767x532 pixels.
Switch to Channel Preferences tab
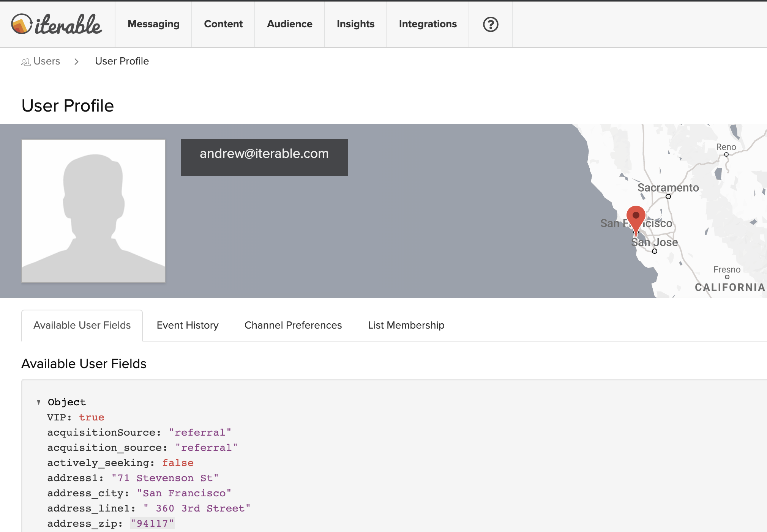click(x=293, y=325)
